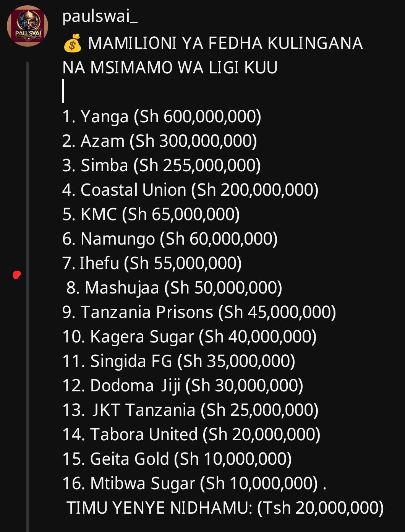Select the Singida FG line
Screen dimensions: 405x532
(x=179, y=361)
